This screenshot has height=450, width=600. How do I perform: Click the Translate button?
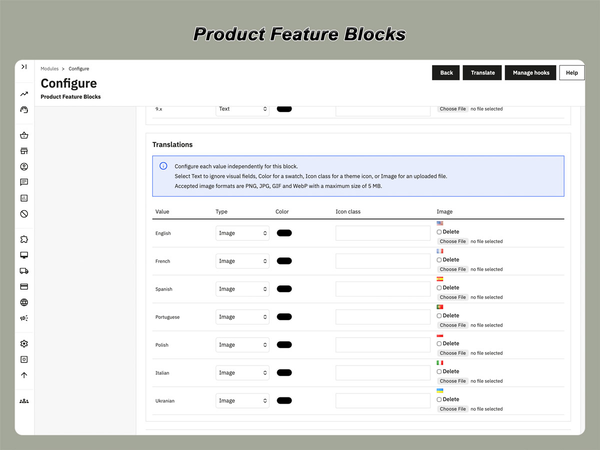click(482, 73)
